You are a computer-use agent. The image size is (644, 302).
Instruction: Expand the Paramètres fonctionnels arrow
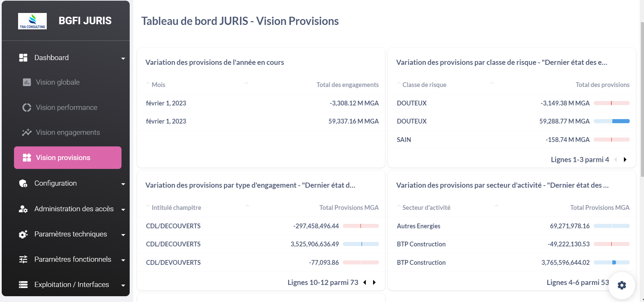tap(123, 260)
